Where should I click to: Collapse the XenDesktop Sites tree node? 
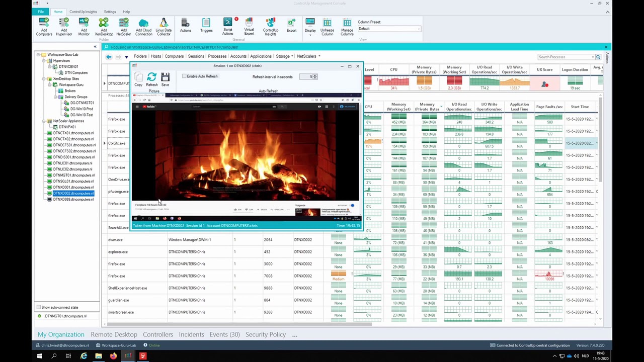[x=44, y=78]
